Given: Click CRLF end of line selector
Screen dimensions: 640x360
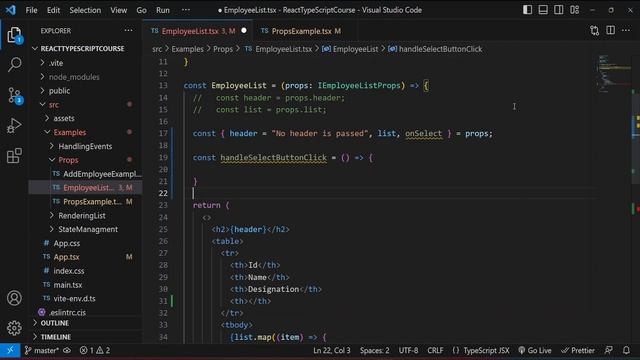Looking at the screenshot, I should [435, 351].
